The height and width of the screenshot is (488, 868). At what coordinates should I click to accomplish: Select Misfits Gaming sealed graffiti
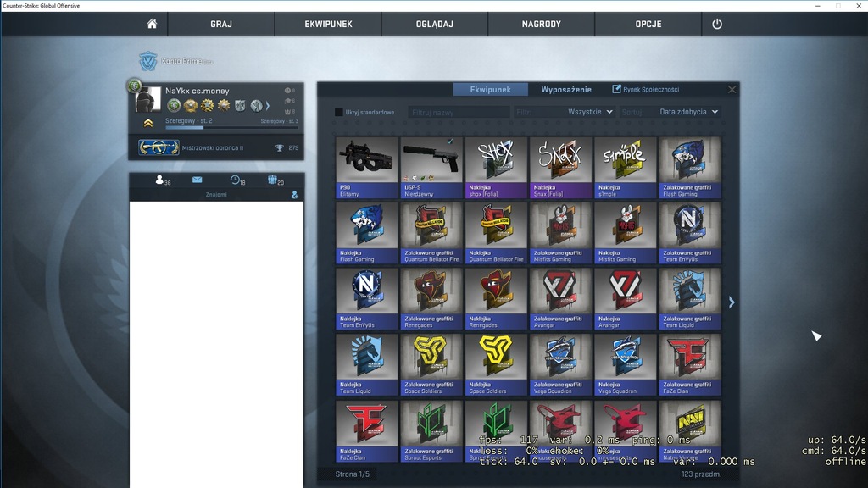click(561, 233)
